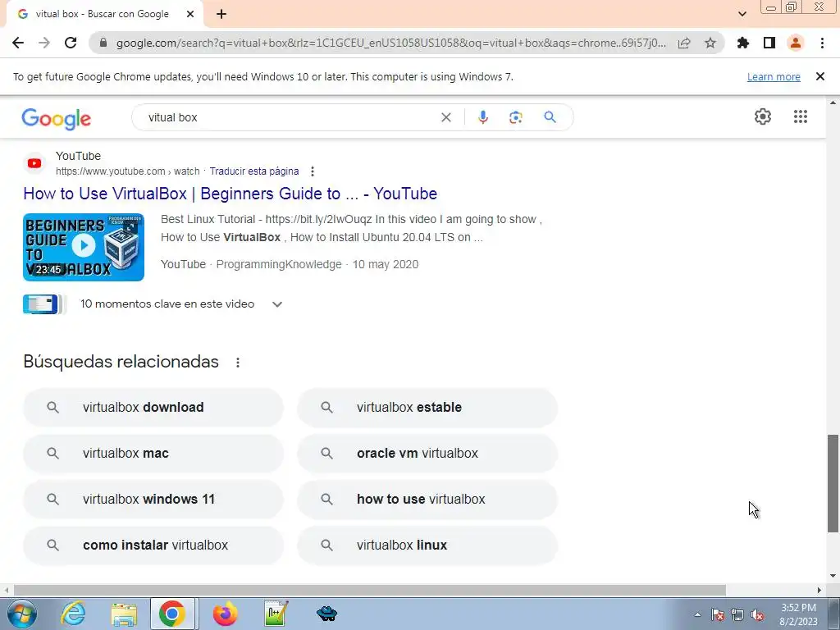Click the Google logo

[x=57, y=118]
